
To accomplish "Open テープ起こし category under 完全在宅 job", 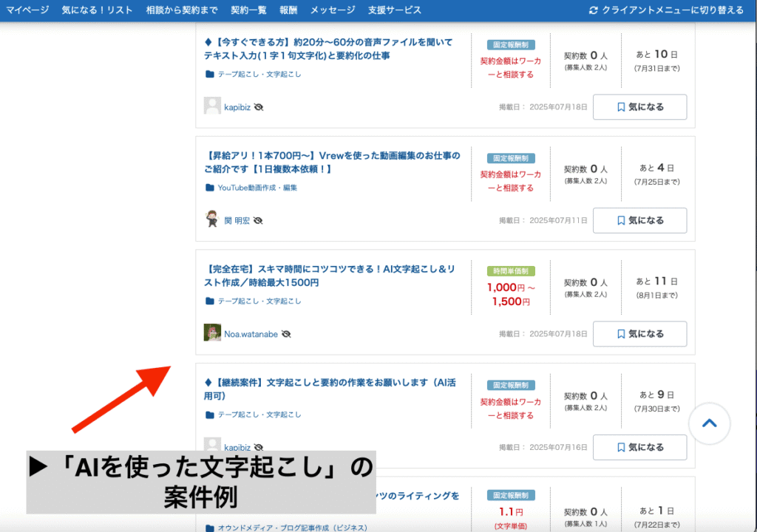I will coord(259,301).
